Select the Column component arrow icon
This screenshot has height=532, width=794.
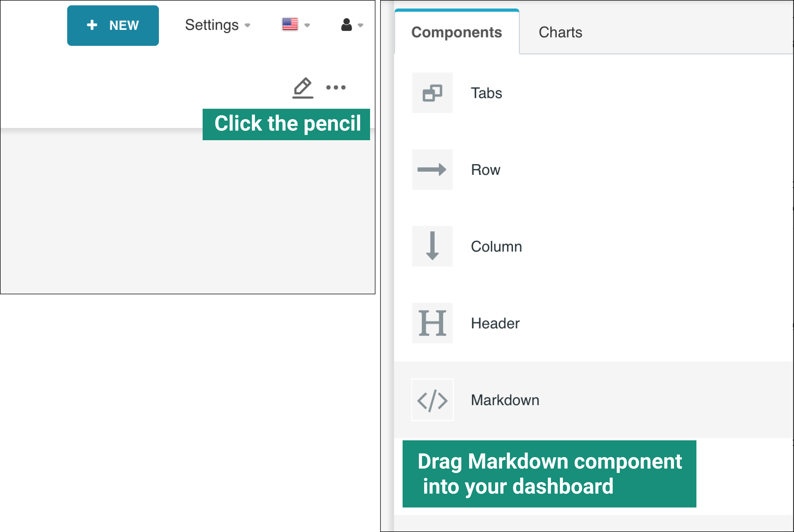tap(432, 246)
